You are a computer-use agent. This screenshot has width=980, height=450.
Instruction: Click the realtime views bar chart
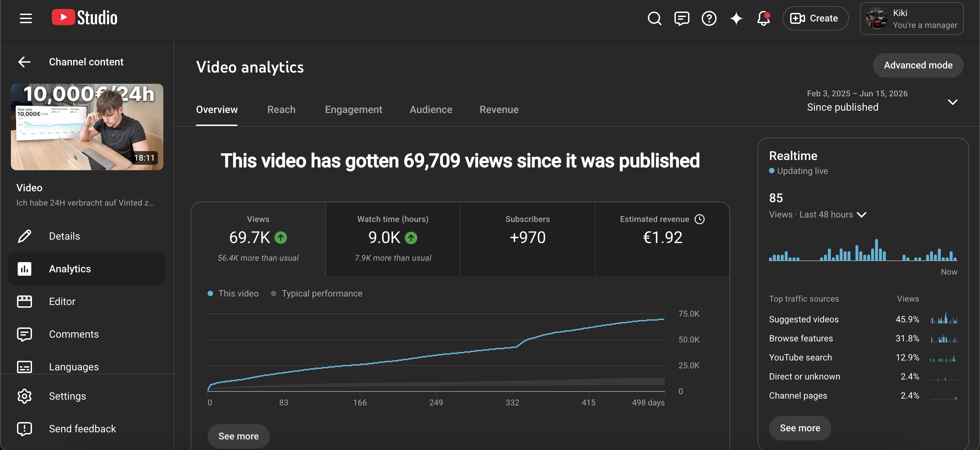pyautogui.click(x=863, y=250)
